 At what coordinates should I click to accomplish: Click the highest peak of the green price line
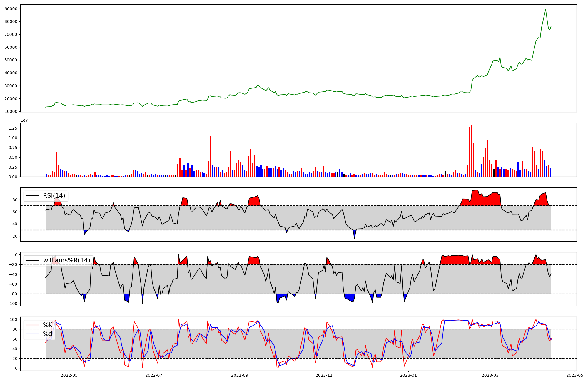546,9
